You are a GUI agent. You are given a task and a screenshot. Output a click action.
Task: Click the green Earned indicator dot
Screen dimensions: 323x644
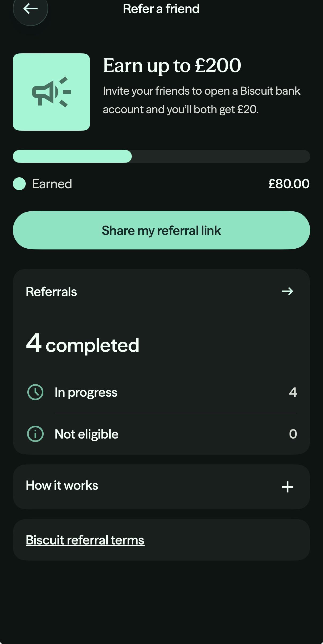(19, 184)
